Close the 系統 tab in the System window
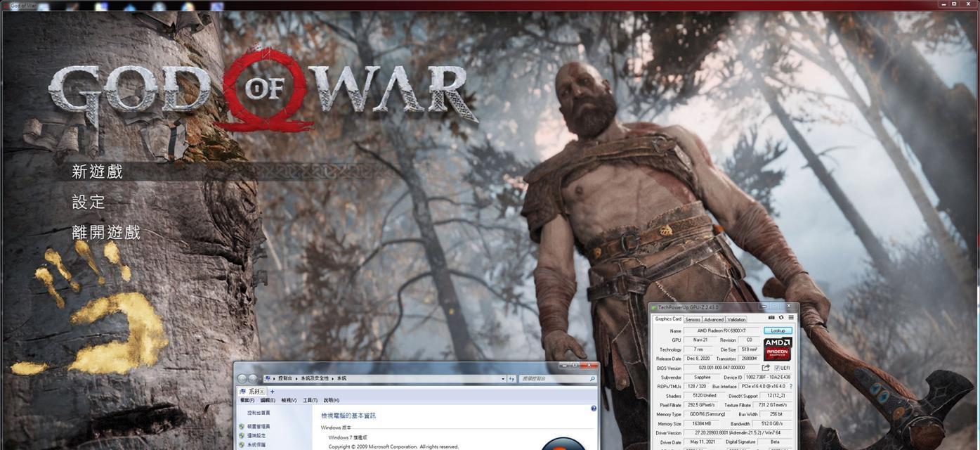The image size is (980, 450). pos(263,391)
